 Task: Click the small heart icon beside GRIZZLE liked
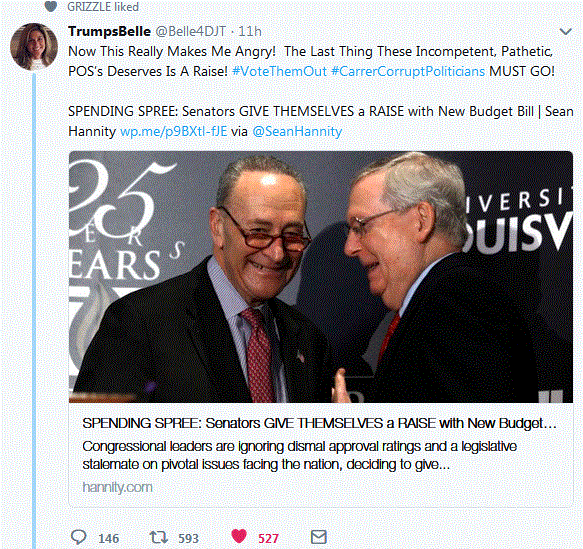tap(51, 6)
